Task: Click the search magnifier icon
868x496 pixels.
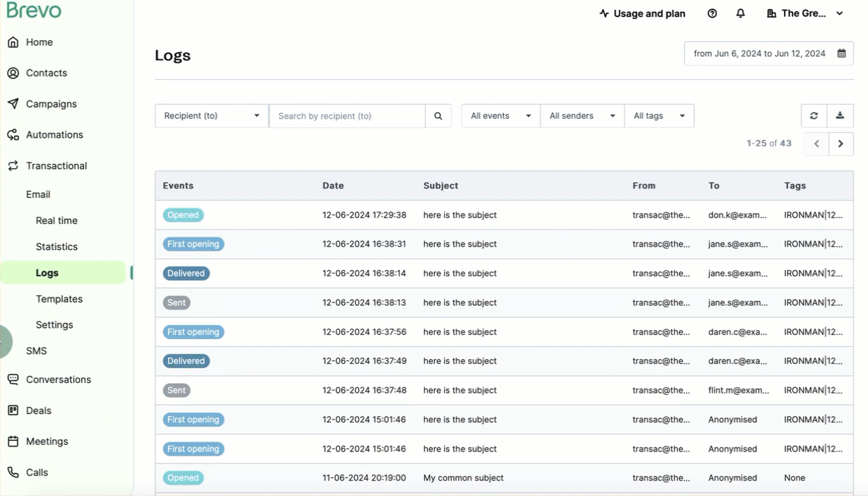Action: pyautogui.click(x=438, y=116)
